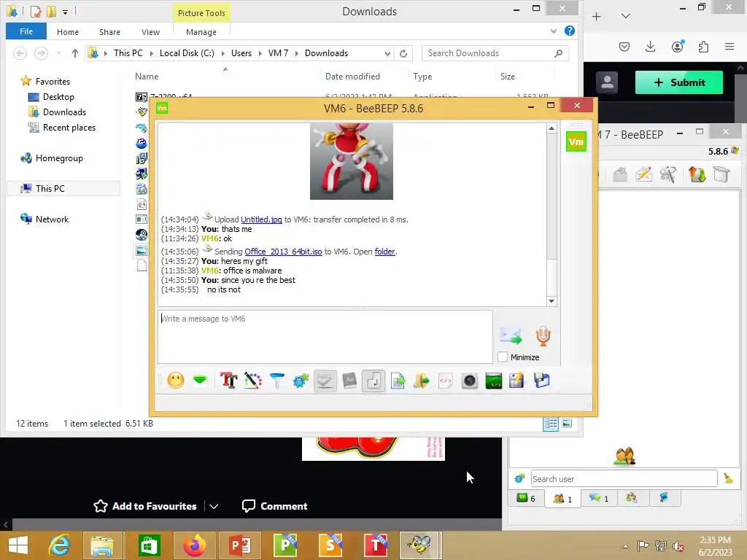The image size is (747, 560).
Task: Click the bucket icon in BeeBEEP main toolbar
Action: click(721, 174)
